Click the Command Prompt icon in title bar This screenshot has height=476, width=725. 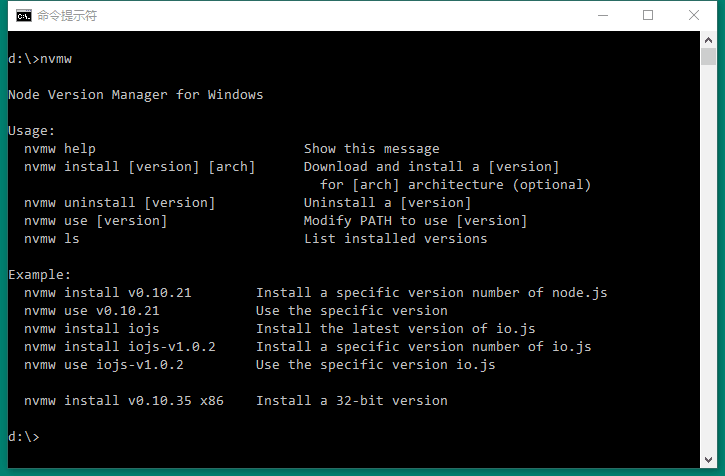pyautogui.click(x=22, y=16)
